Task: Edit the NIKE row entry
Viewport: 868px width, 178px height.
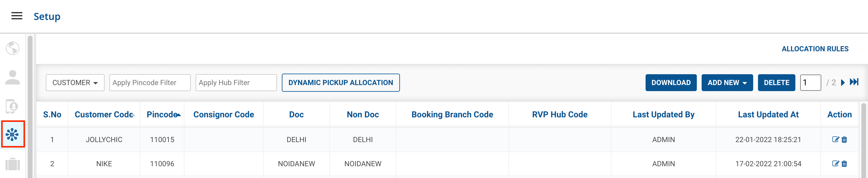Action: click(x=835, y=164)
